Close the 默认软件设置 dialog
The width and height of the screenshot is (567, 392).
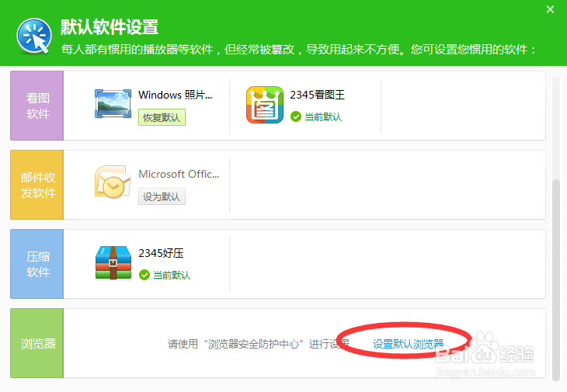coord(550,9)
